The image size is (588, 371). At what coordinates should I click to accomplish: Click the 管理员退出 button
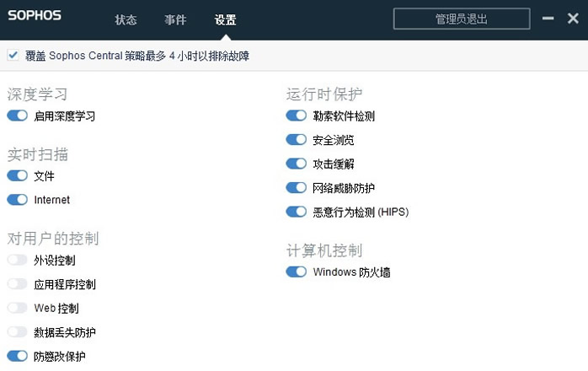pos(461,19)
